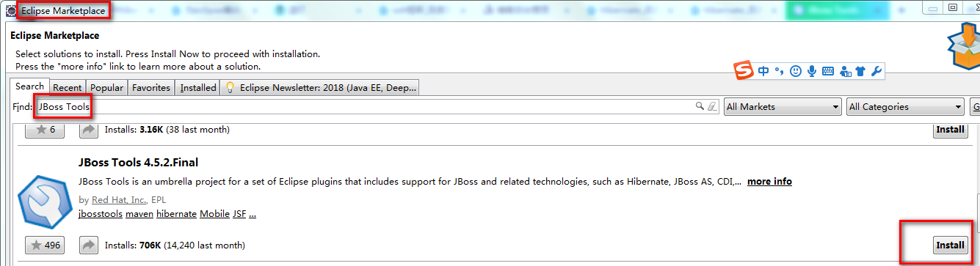Viewport: 980px width, 266px height.
Task: Install JBoss Tools 4.5.2.Final
Action: (x=950, y=245)
